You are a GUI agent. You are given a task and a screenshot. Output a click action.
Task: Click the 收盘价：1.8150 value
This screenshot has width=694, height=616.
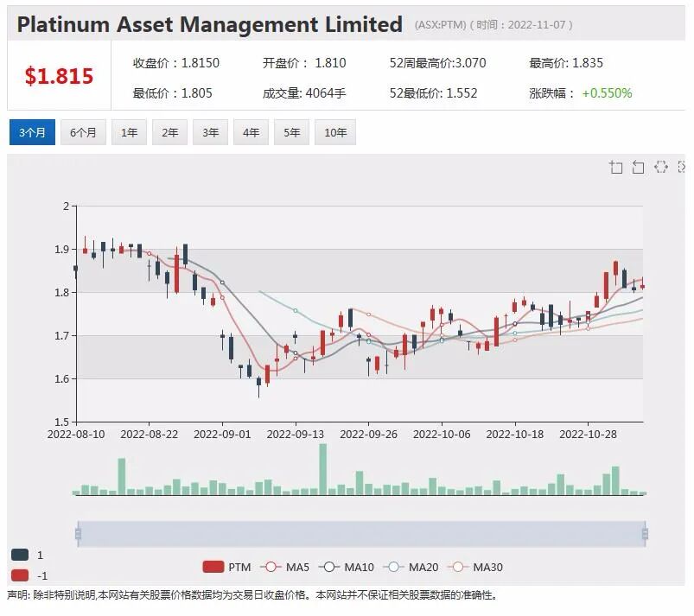[x=176, y=63]
